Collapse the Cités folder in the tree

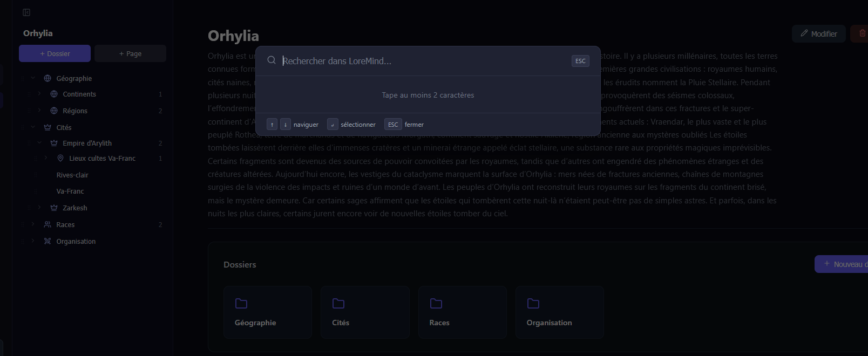[x=33, y=127]
